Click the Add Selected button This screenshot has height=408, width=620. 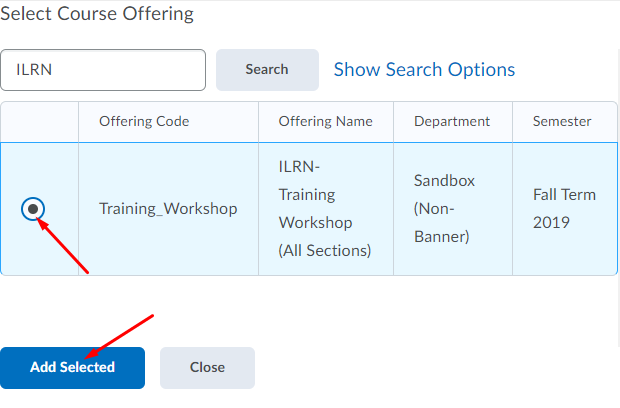click(x=72, y=367)
